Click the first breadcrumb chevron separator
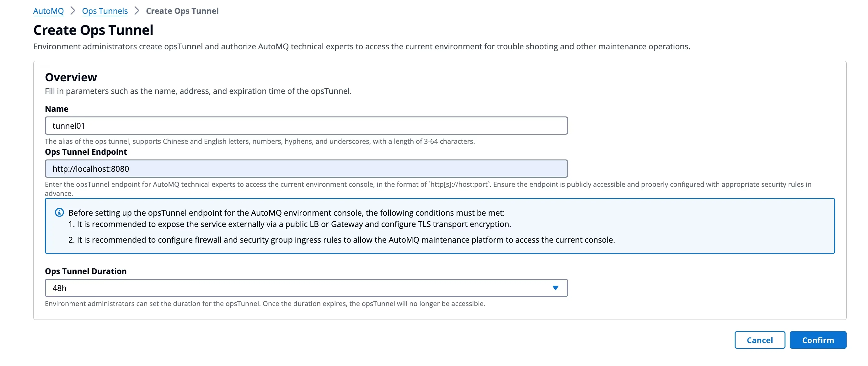 click(73, 11)
